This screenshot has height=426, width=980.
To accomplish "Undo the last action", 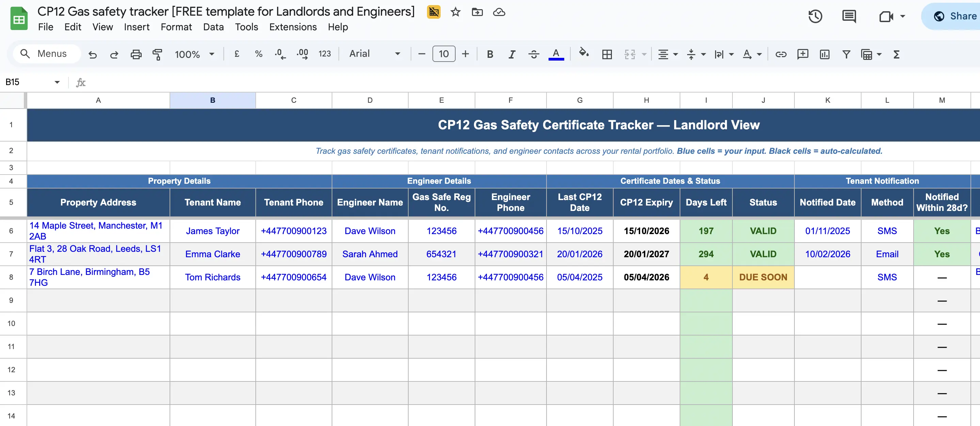I will pos(92,54).
